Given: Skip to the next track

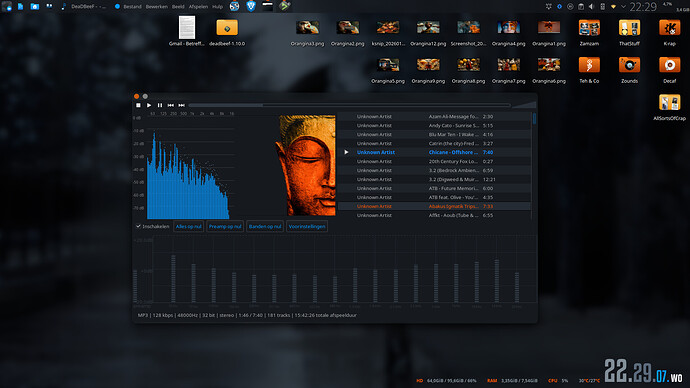Looking at the screenshot, I should click(x=181, y=105).
